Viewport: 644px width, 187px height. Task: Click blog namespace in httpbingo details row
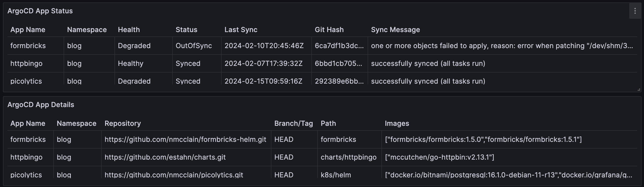[x=64, y=157]
